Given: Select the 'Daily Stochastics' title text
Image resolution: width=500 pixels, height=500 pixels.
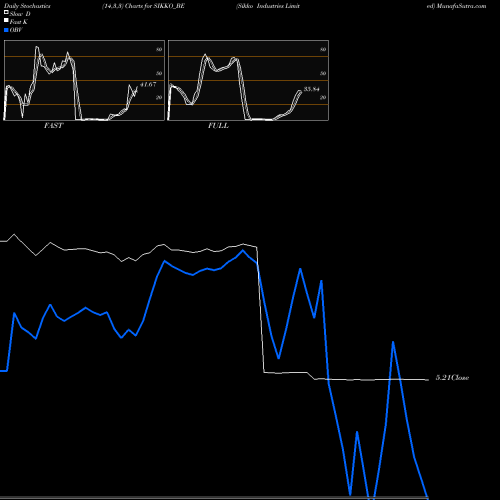Looking at the screenshot, I should coord(27,6).
